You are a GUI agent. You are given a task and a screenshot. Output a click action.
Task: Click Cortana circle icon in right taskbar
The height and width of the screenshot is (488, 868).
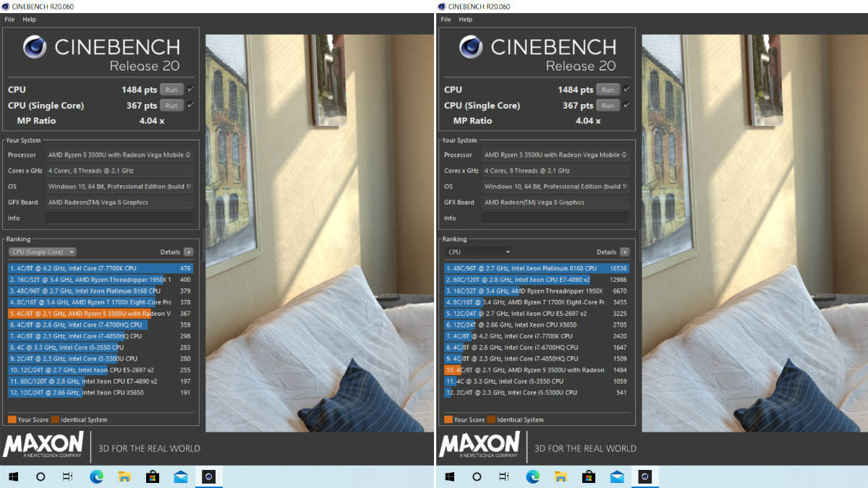477,476
